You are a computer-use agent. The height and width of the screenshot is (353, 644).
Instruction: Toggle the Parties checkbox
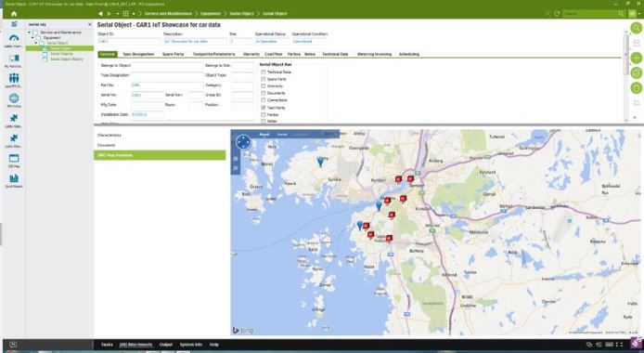(x=264, y=114)
